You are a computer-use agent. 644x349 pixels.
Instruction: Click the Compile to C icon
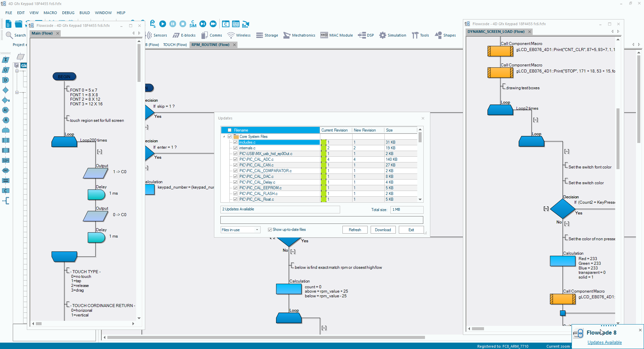point(226,24)
